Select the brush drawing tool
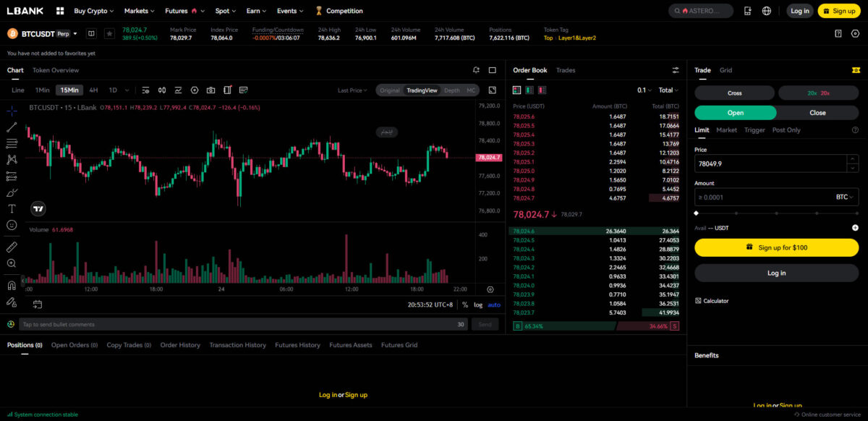 [12, 192]
